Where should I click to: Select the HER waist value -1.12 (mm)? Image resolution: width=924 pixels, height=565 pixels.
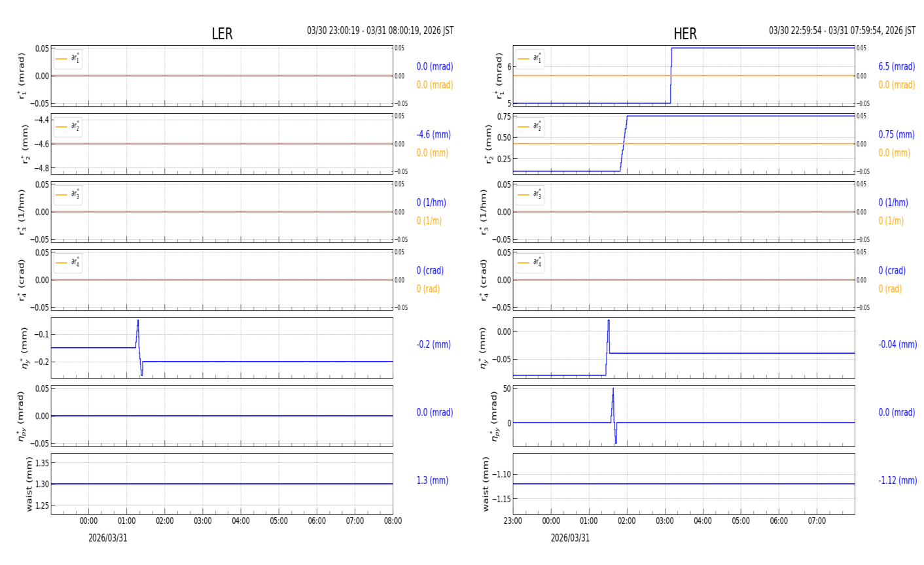click(x=898, y=481)
